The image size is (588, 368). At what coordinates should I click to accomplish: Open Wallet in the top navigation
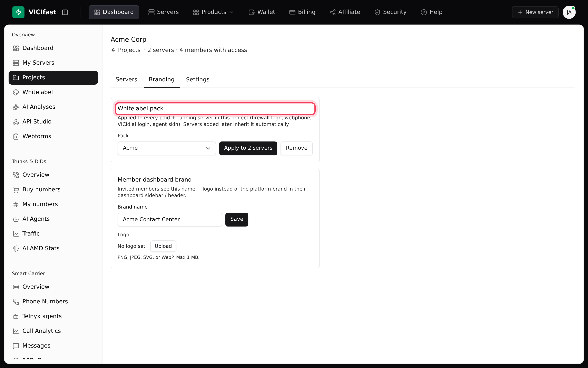tap(262, 12)
